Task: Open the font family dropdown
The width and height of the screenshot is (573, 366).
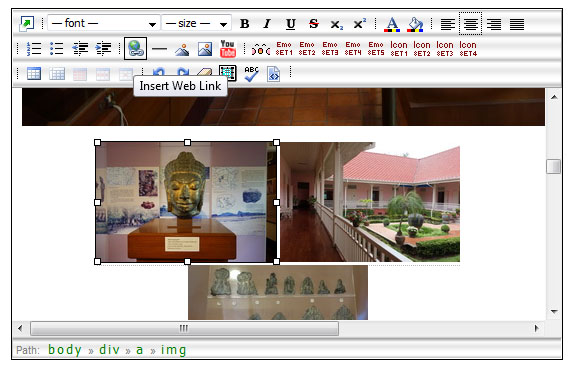Action: click(104, 24)
